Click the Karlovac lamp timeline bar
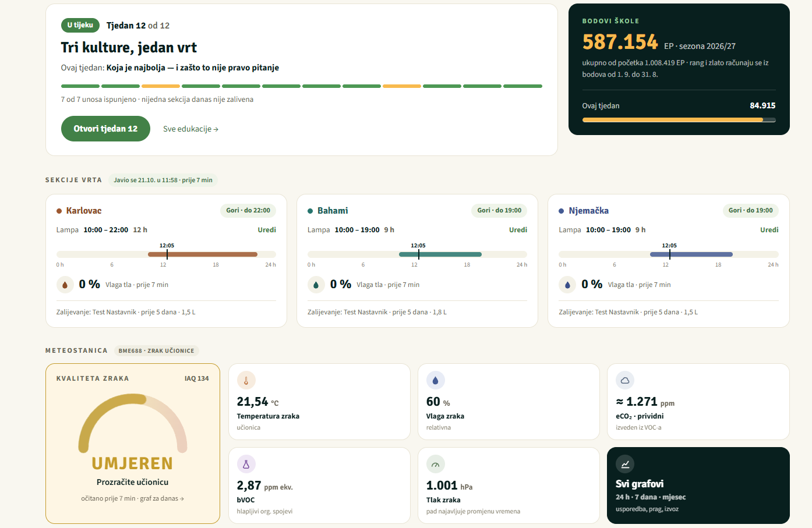The image size is (812, 528). pyautogui.click(x=166, y=254)
